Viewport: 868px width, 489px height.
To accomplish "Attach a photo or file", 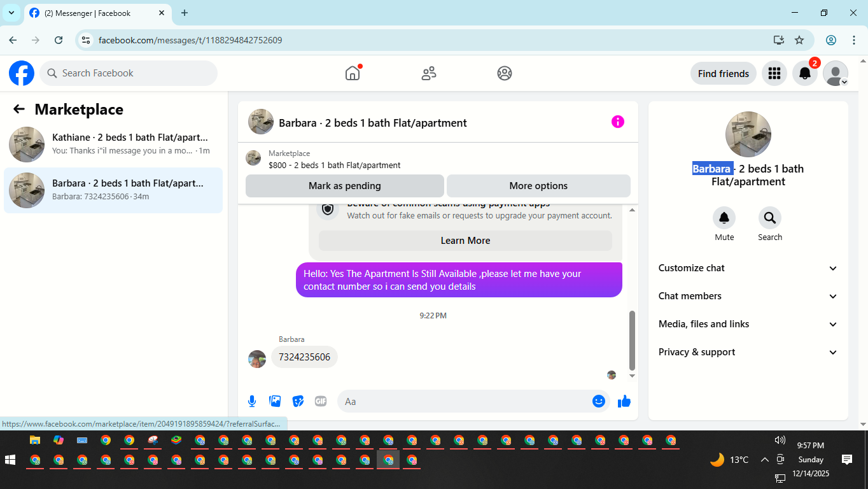I will [x=275, y=401].
